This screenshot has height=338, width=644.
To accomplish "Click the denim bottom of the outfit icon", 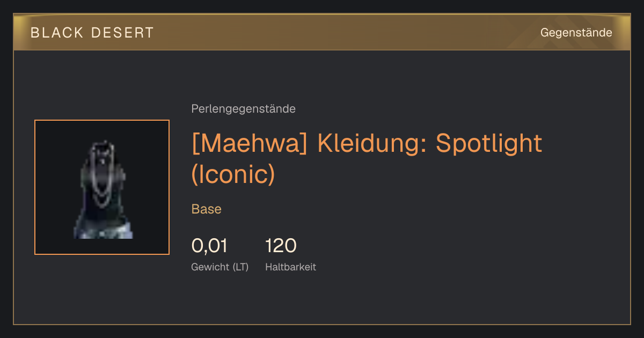I will tap(104, 230).
